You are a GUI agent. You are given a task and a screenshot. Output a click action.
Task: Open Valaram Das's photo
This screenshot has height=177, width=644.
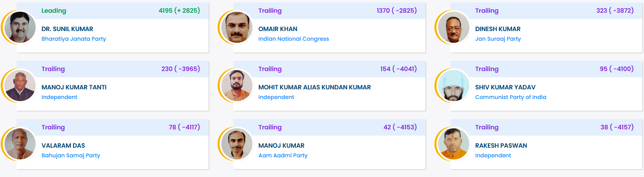[20, 144]
